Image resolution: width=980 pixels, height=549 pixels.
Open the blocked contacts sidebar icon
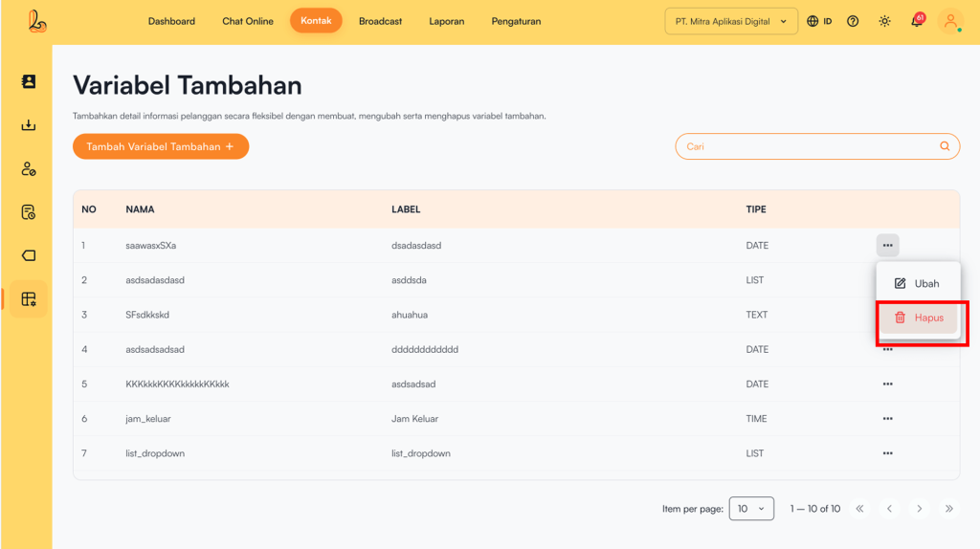tap(29, 169)
